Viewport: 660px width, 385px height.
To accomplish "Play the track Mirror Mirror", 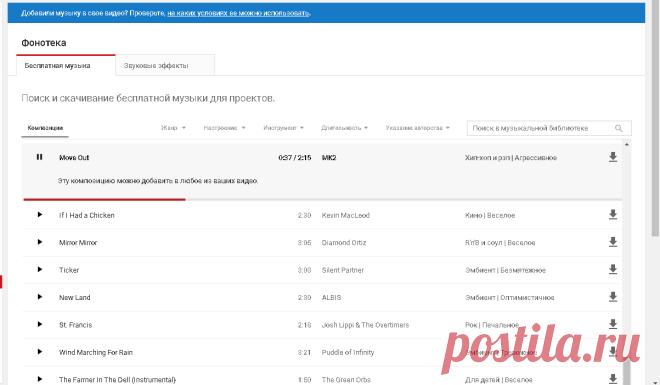I will point(40,242).
